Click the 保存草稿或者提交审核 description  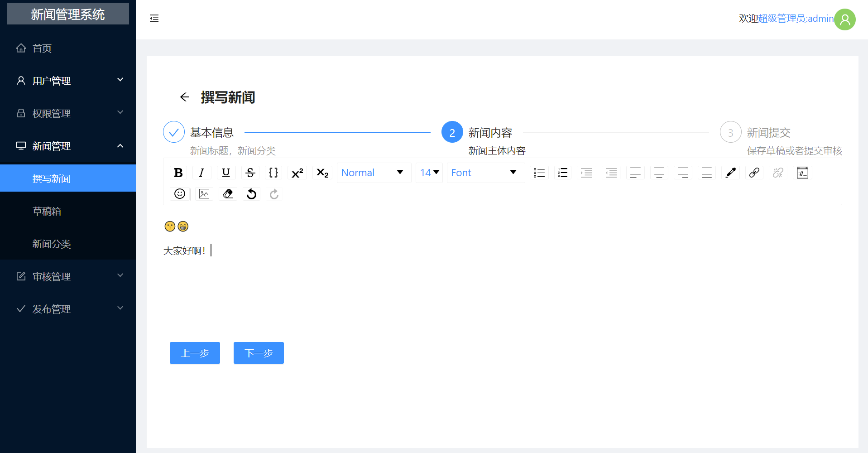pyautogui.click(x=794, y=151)
